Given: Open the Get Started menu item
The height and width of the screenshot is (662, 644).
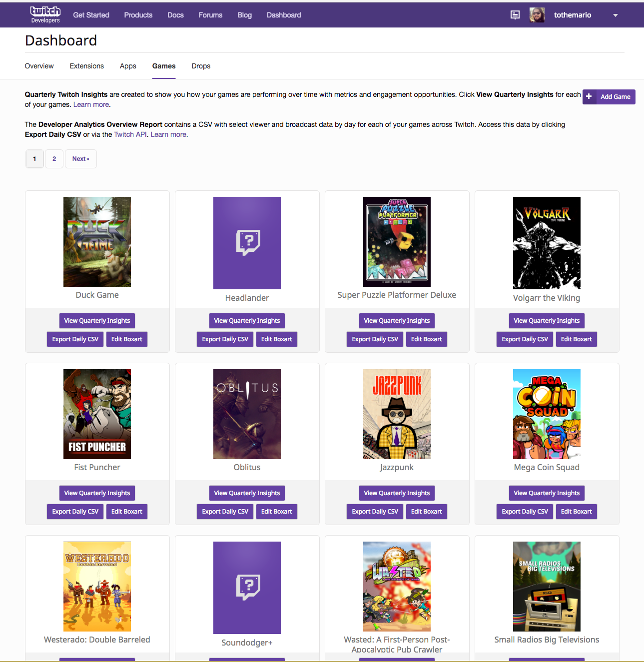Looking at the screenshot, I should pyautogui.click(x=91, y=15).
